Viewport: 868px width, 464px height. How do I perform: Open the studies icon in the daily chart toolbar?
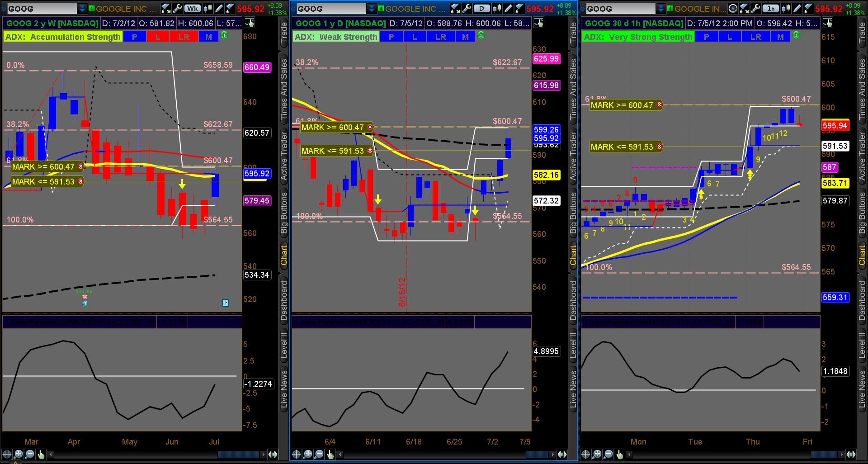[x=455, y=9]
